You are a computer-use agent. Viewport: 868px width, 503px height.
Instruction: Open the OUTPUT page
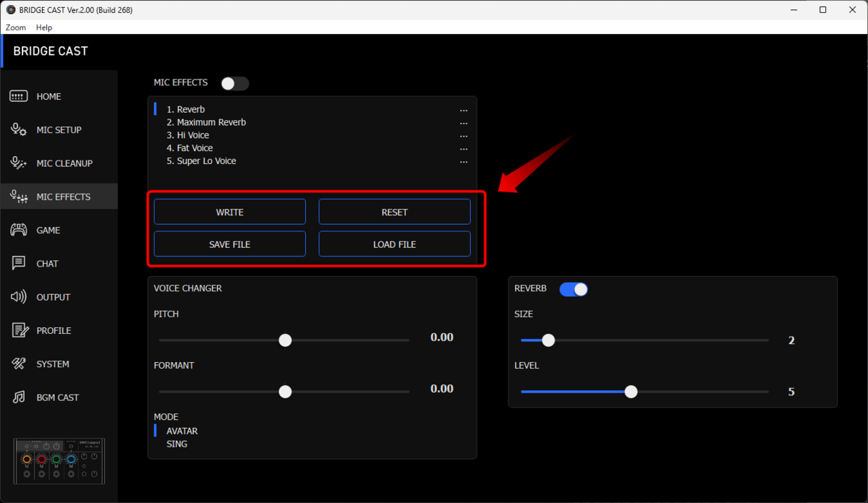coord(59,297)
